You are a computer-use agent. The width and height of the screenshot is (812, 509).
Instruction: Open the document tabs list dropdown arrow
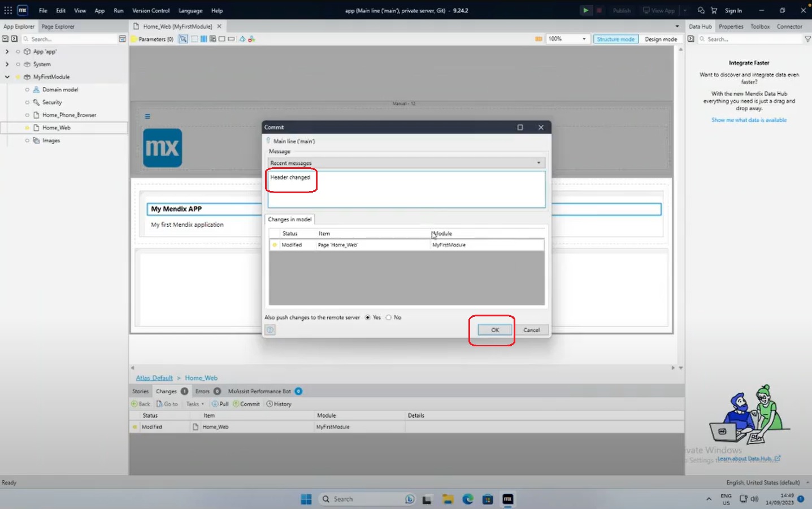point(677,27)
